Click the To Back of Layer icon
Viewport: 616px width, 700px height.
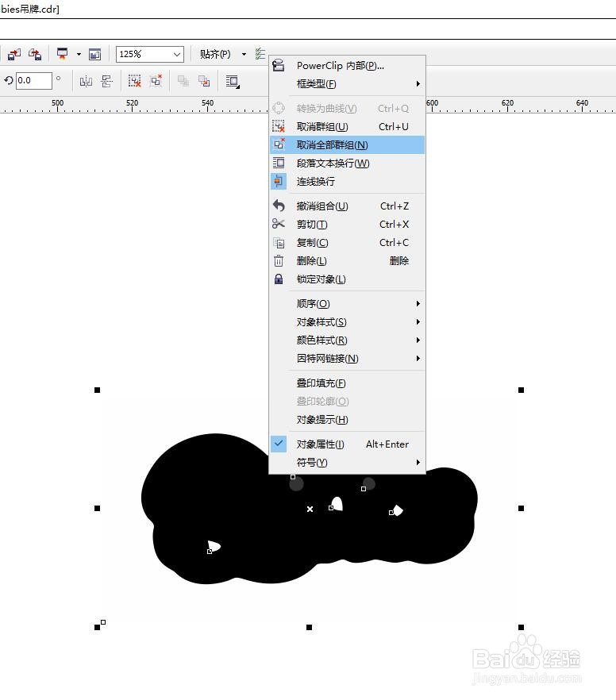coord(204,81)
